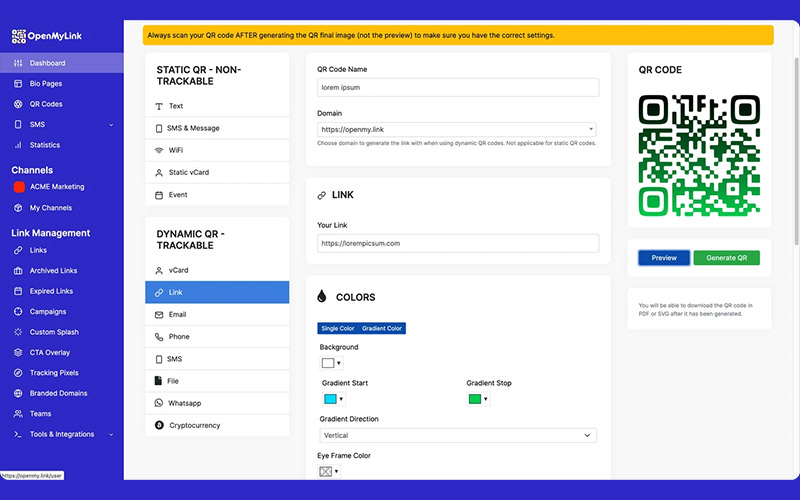The width and height of the screenshot is (800, 500).
Task: Click the Statistics bar chart icon
Action: click(18, 145)
